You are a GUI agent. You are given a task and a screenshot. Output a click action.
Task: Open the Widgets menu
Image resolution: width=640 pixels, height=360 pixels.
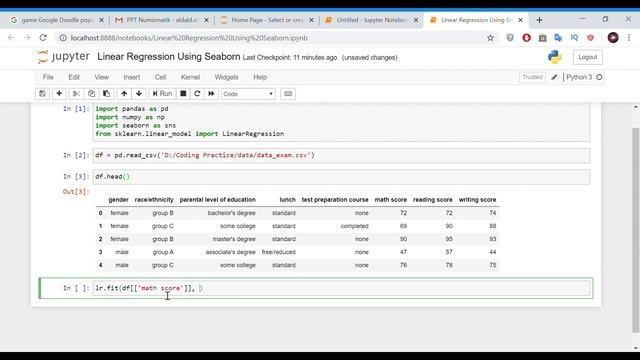pyautogui.click(x=227, y=77)
